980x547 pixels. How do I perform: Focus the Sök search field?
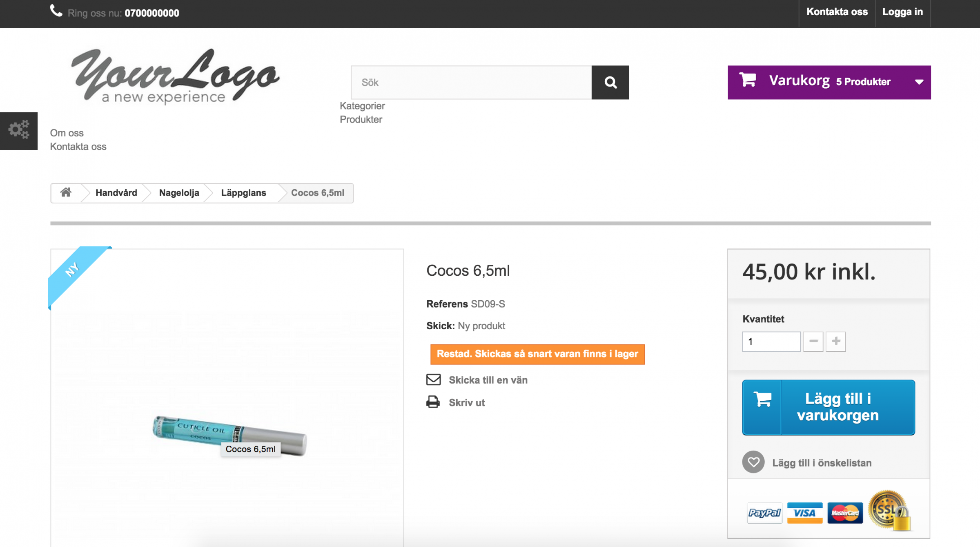[471, 83]
